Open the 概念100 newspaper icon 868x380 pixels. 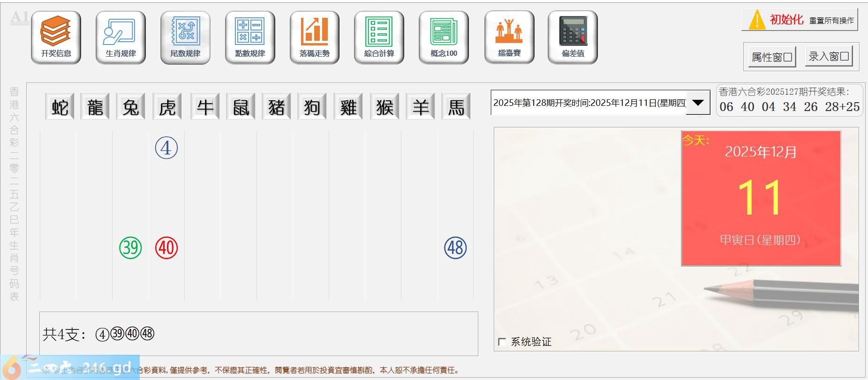tap(444, 37)
